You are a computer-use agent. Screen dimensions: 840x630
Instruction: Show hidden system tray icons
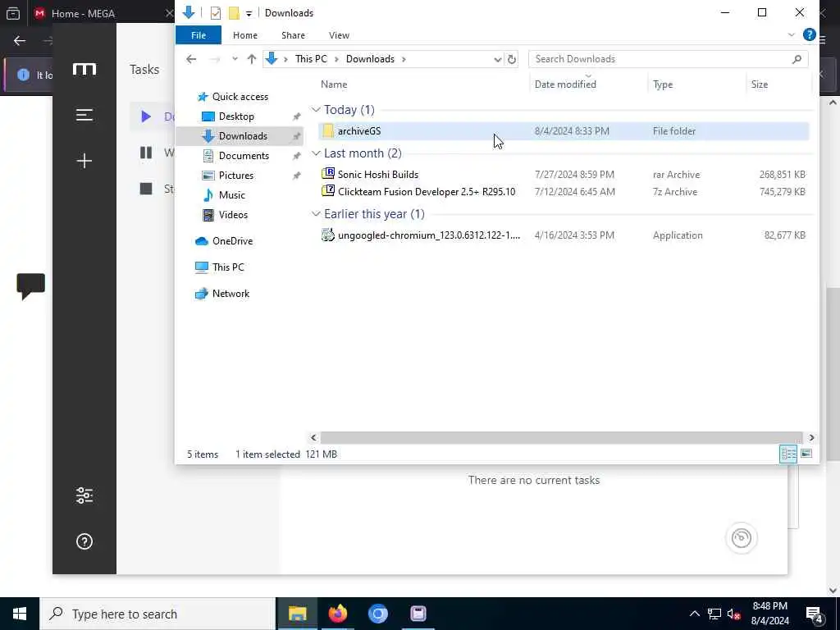pos(694,614)
